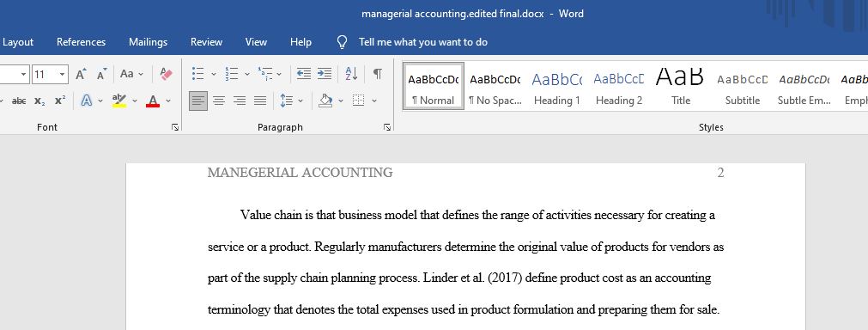Apply the Subtitle style
Image resolution: width=868 pixels, height=330 pixels.
click(743, 86)
